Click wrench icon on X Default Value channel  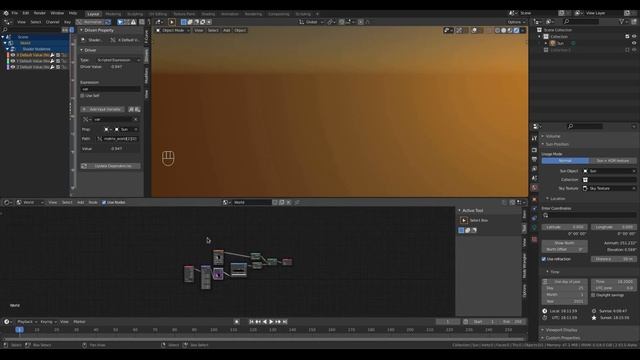tap(52, 55)
